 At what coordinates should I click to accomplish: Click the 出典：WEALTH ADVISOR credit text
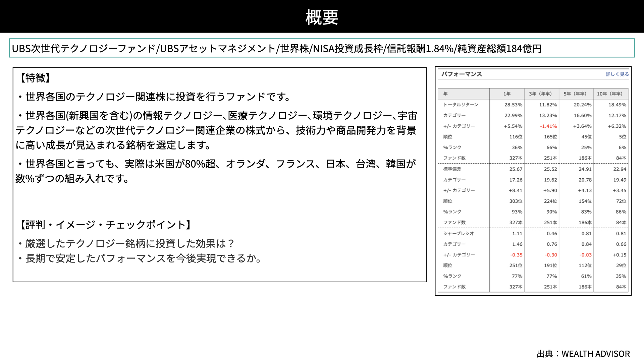pos(583,354)
